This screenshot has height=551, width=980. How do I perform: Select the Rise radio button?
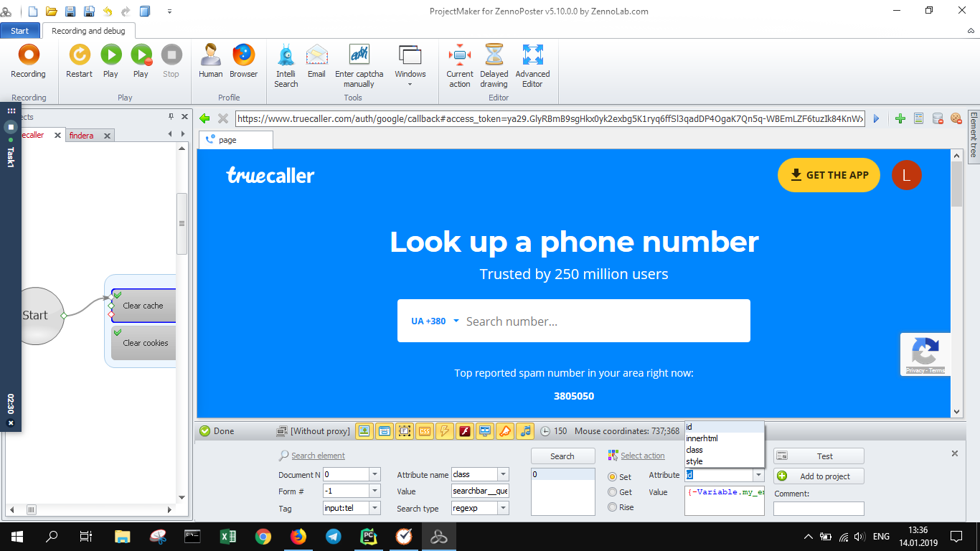click(612, 507)
